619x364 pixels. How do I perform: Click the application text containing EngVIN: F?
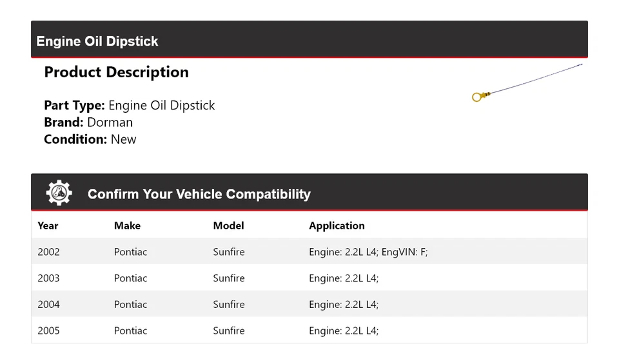point(368,252)
